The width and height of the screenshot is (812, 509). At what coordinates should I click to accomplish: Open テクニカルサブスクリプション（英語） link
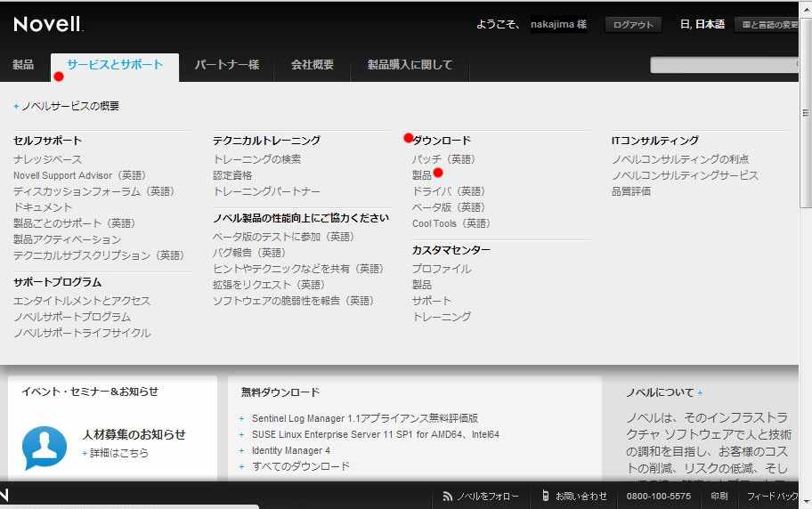coord(99,255)
